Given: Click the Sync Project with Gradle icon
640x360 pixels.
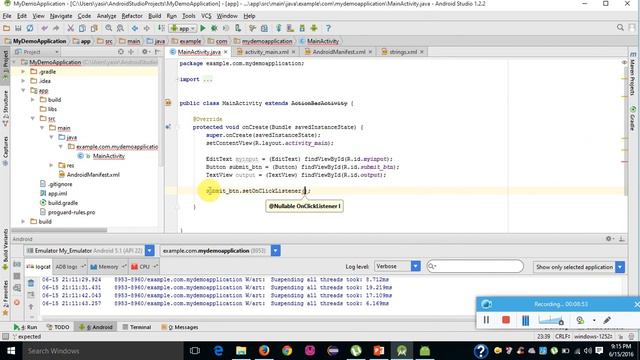Looking at the screenshot, I should tap(279, 28).
